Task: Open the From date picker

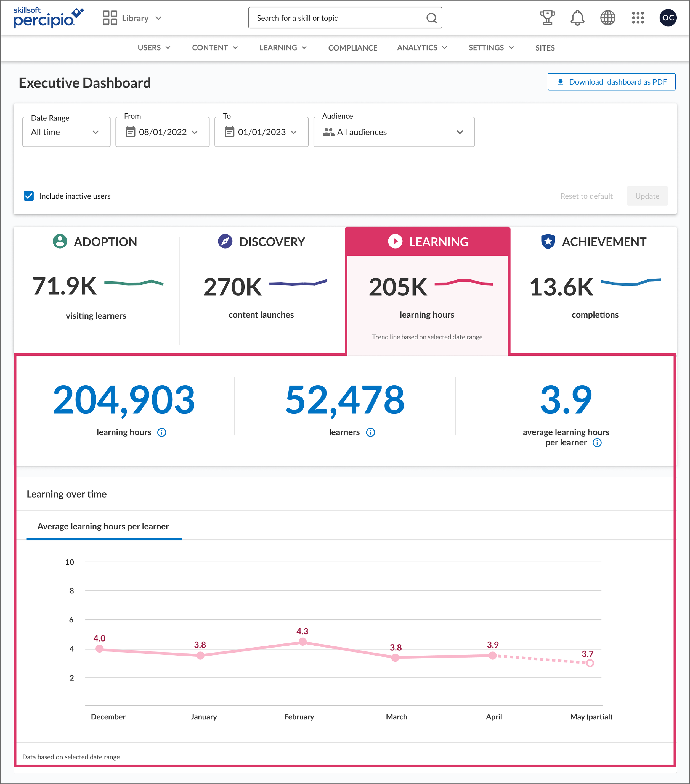Action: click(x=162, y=132)
